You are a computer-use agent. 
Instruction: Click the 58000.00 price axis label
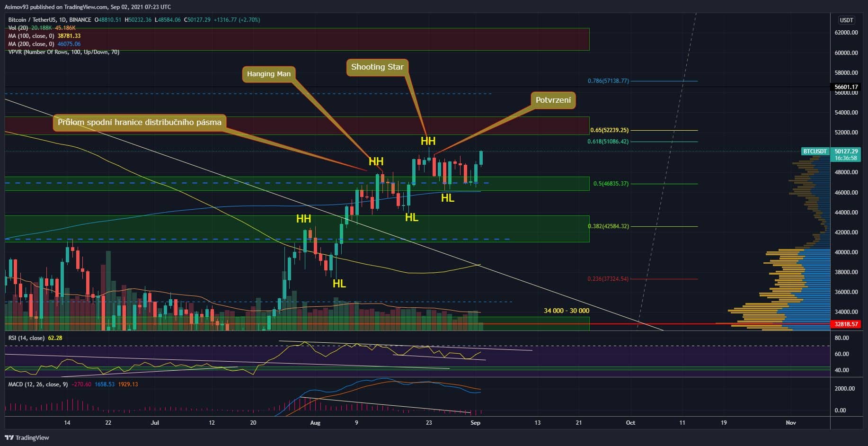click(846, 73)
